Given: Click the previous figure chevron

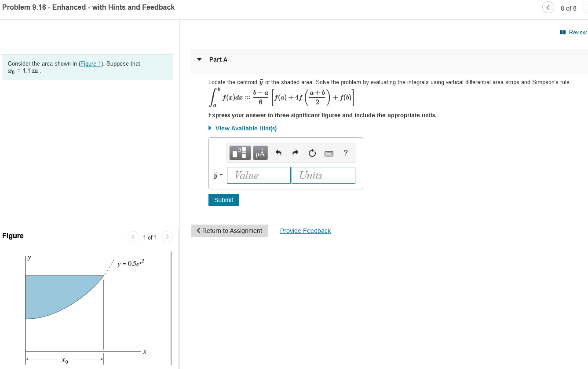Looking at the screenshot, I should click(133, 236).
